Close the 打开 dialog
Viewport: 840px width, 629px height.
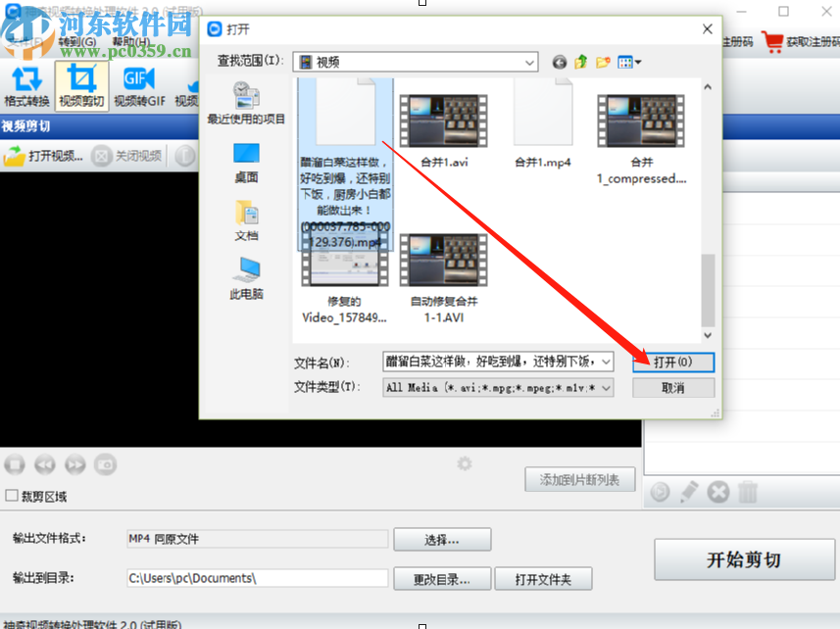707,29
